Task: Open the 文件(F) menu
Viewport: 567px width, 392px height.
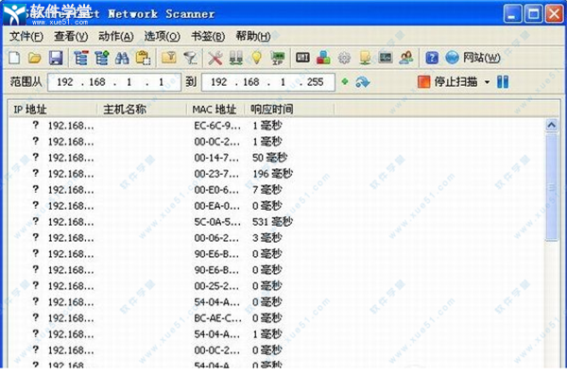Action: (26, 36)
